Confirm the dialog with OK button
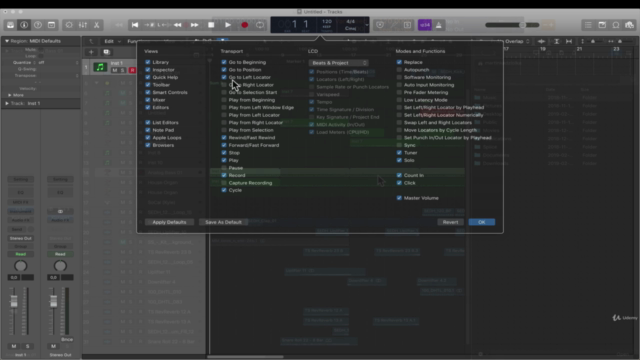This screenshot has width=640, height=360. (x=482, y=222)
